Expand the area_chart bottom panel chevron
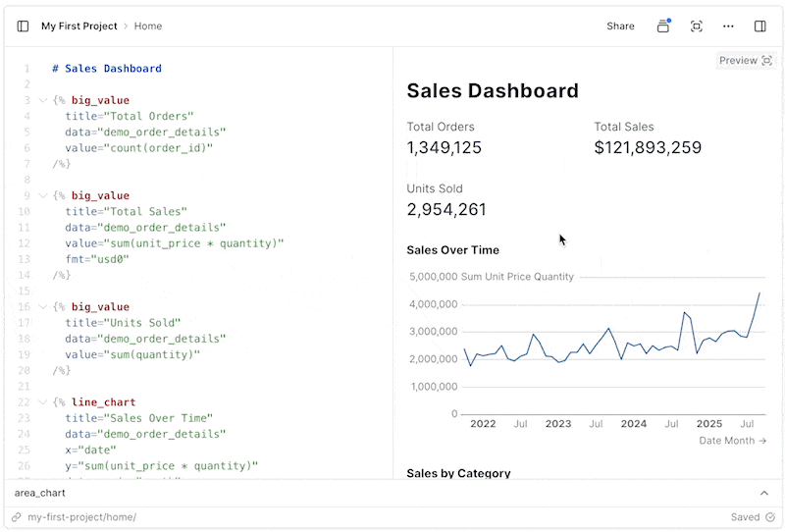This screenshot has width=785, height=532. [x=764, y=493]
